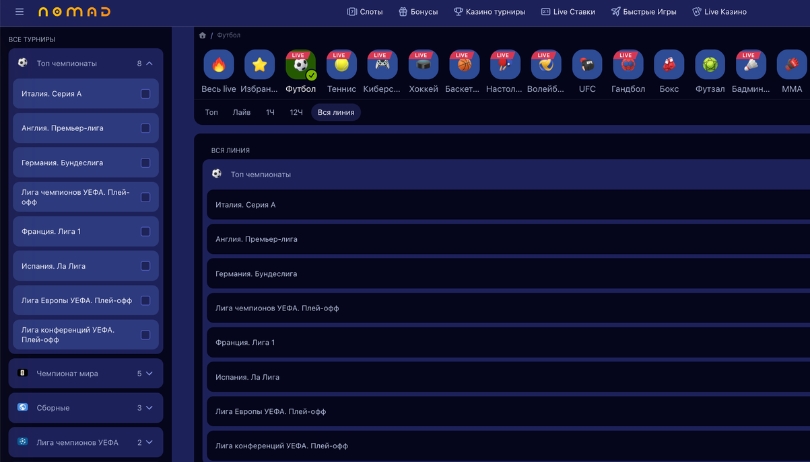
Task: Select the Вся линия filter tab
Action: 336,112
